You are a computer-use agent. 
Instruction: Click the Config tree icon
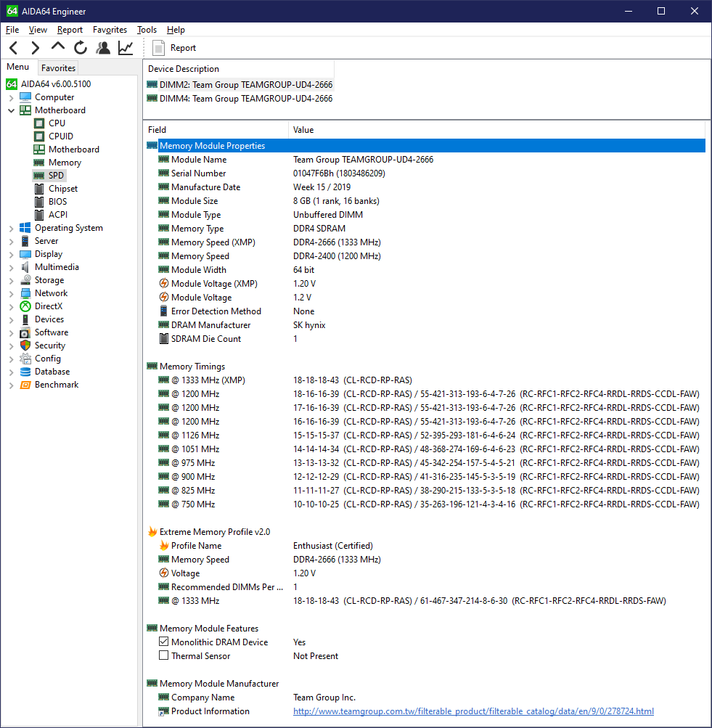(25, 359)
